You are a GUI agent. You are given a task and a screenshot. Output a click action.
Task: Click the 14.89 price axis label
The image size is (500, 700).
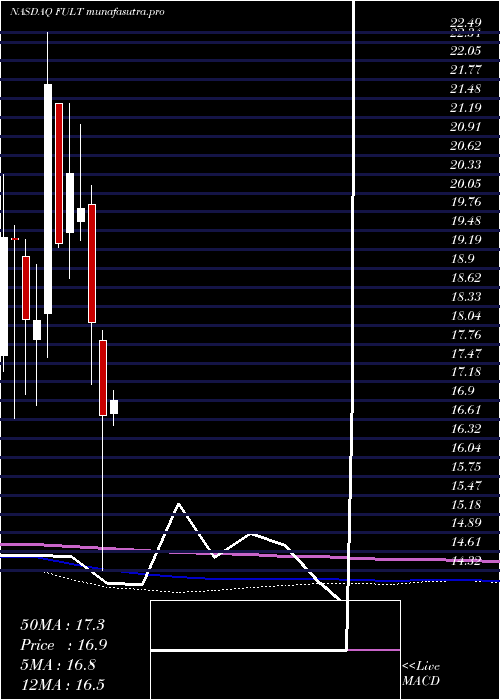coord(466,523)
